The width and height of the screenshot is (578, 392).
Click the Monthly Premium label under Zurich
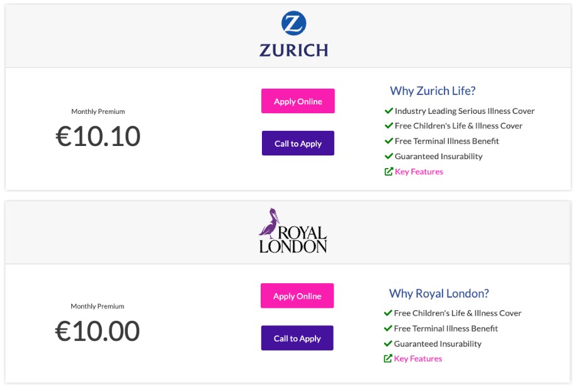(98, 111)
